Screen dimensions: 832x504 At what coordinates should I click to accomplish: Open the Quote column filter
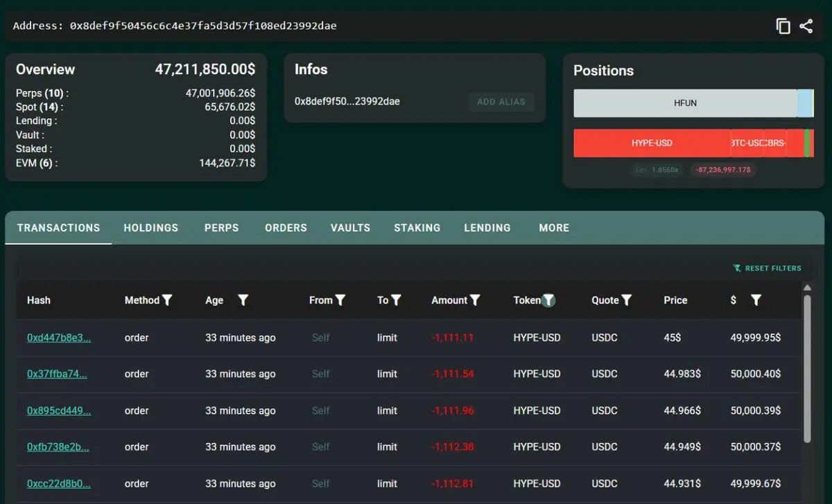click(x=627, y=300)
